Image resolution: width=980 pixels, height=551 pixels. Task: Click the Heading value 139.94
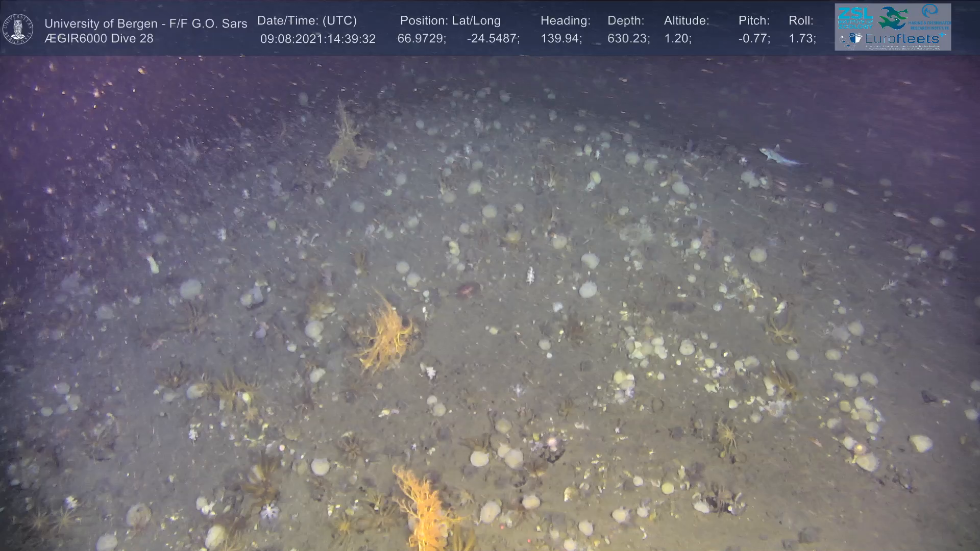(x=561, y=39)
